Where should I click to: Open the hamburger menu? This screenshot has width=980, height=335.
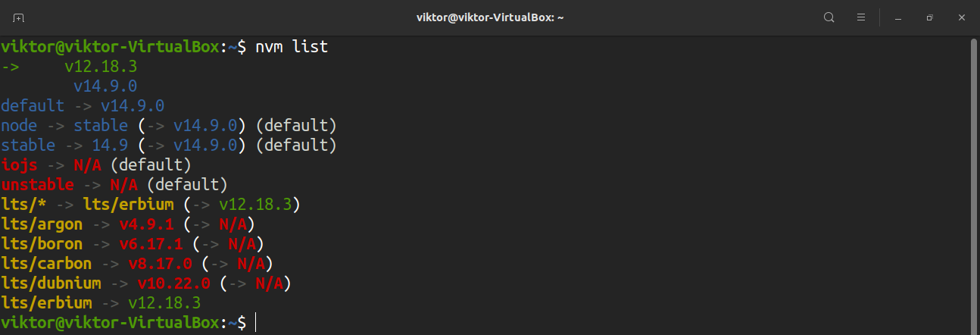click(861, 17)
